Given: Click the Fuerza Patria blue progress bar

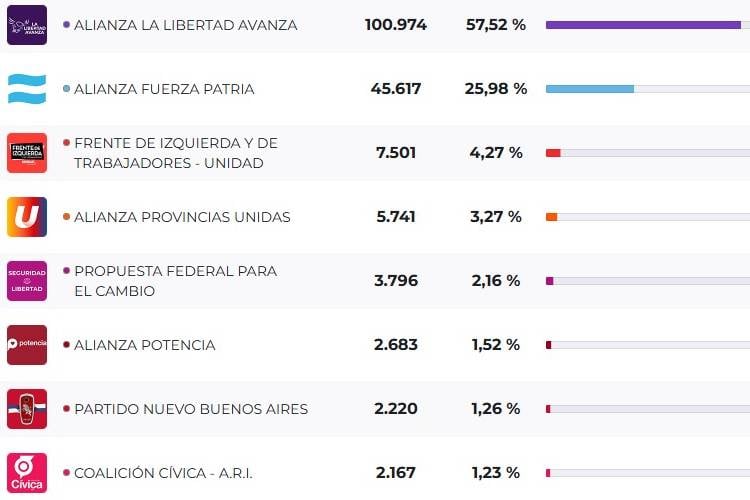Looking at the screenshot, I should tap(590, 89).
